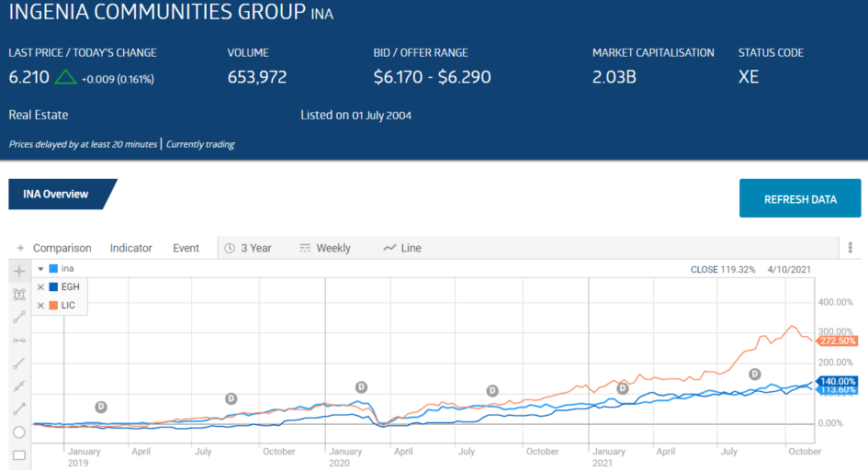Click the REFRESH DATA button
This screenshot has height=470, width=868.
(x=800, y=198)
